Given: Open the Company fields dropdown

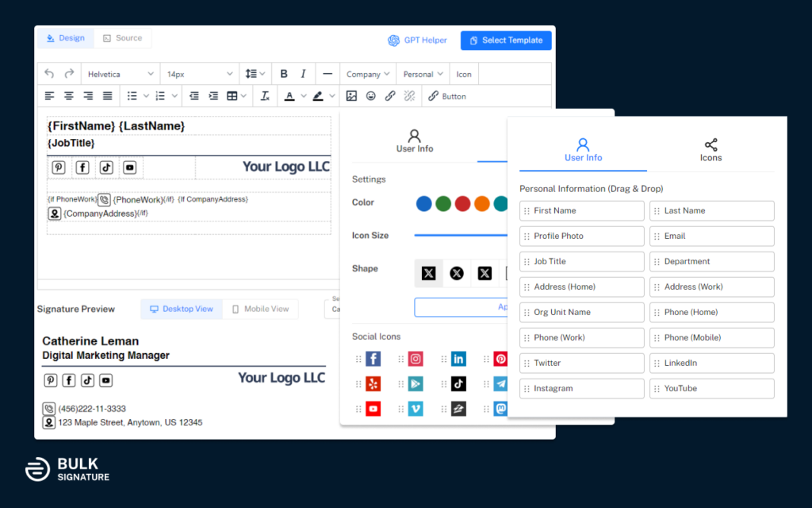Looking at the screenshot, I should pyautogui.click(x=368, y=74).
